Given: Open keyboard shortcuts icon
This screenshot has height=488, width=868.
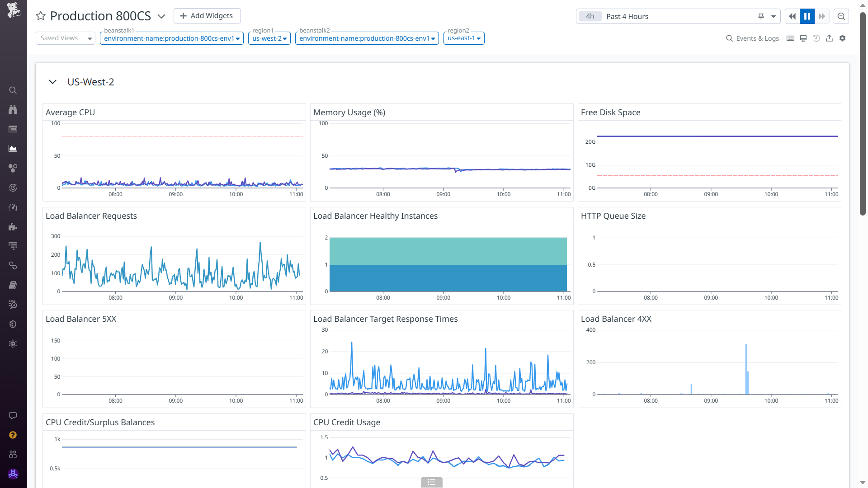Looking at the screenshot, I should (790, 38).
